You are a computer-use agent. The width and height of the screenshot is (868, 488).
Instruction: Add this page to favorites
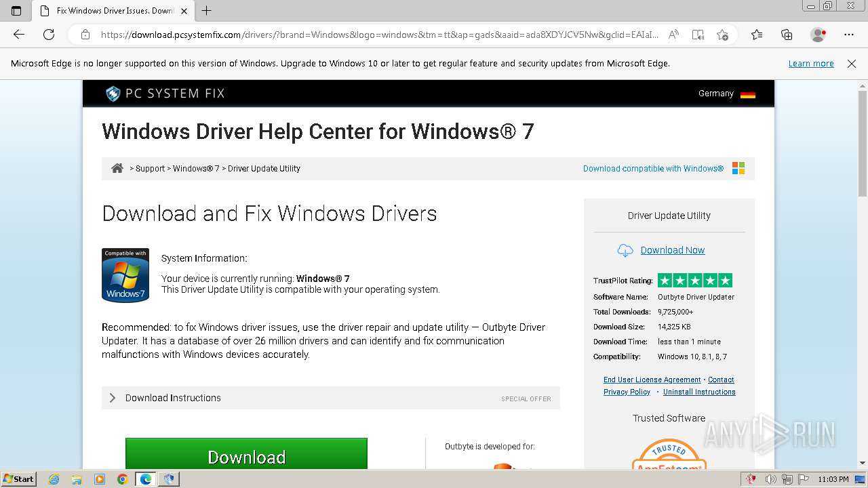(722, 35)
